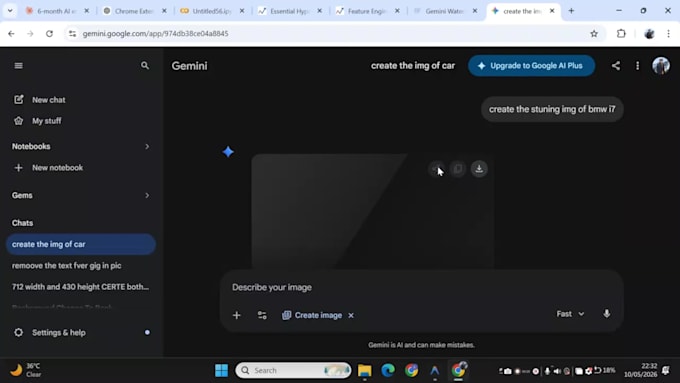
Task: Click the Gemini logo text
Action: (190, 66)
